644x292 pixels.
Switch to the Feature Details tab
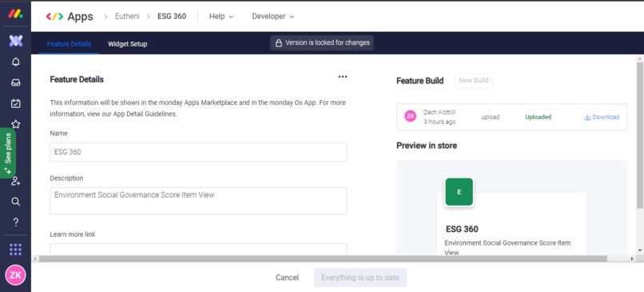tap(69, 44)
